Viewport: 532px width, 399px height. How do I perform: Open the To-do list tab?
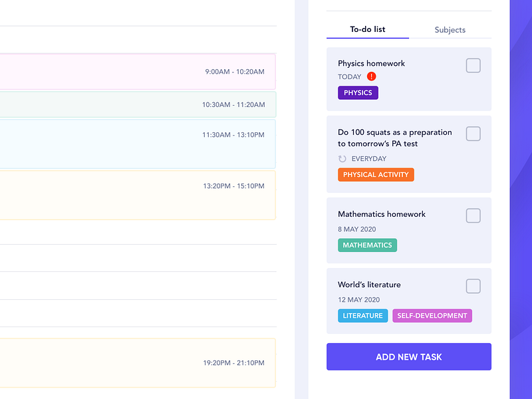pyautogui.click(x=368, y=29)
